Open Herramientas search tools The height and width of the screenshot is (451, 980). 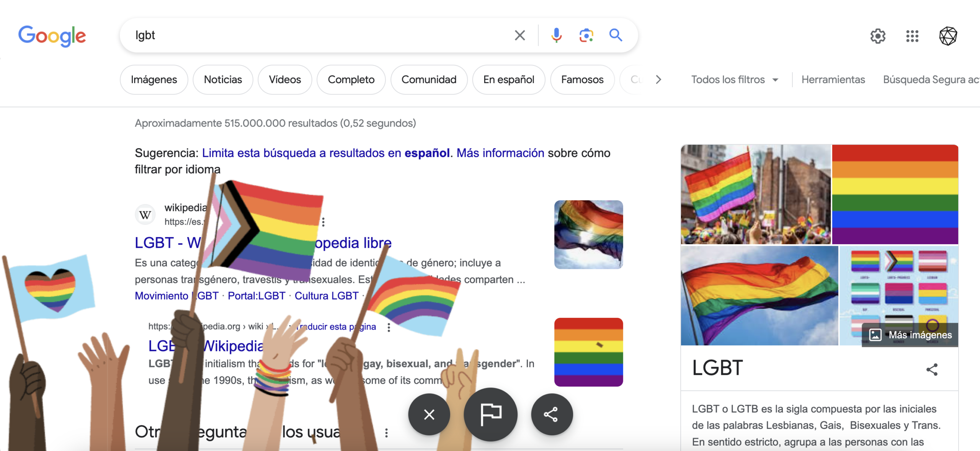coord(833,80)
